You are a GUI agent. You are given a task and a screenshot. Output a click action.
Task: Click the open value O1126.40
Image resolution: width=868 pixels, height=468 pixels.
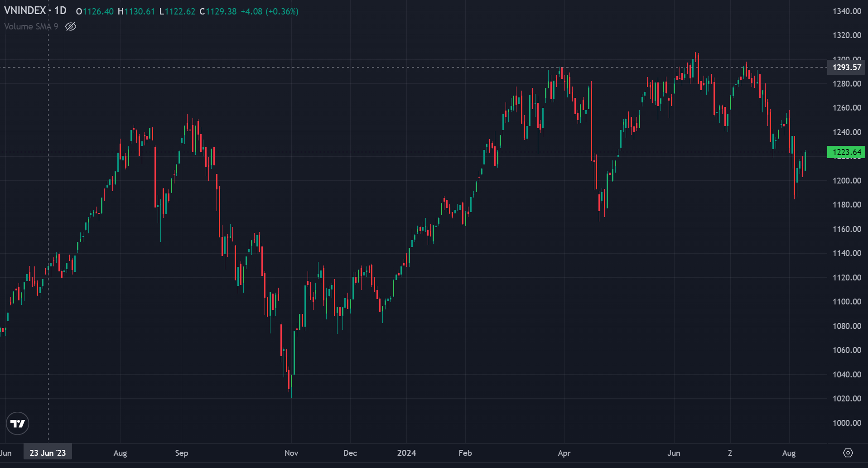tap(95, 12)
